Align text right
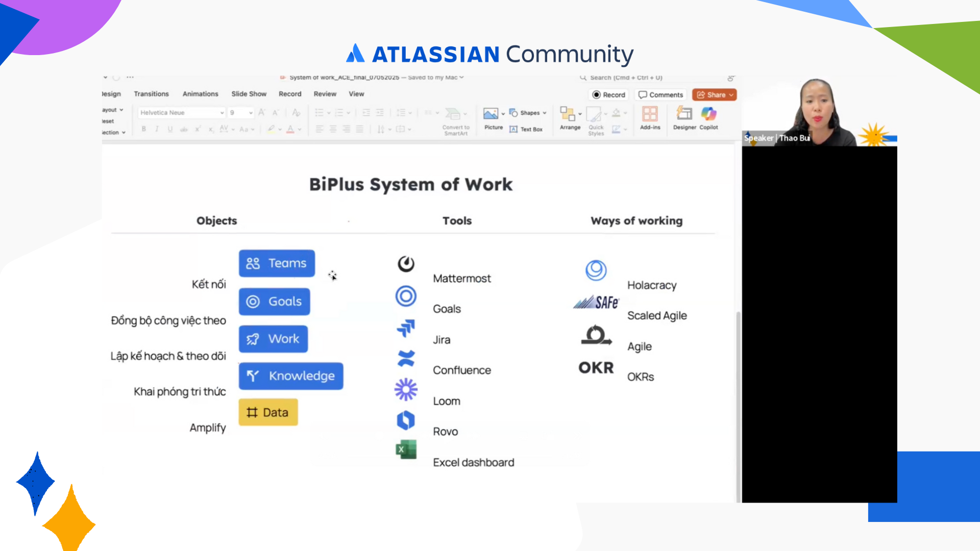980x551 pixels. click(346, 129)
